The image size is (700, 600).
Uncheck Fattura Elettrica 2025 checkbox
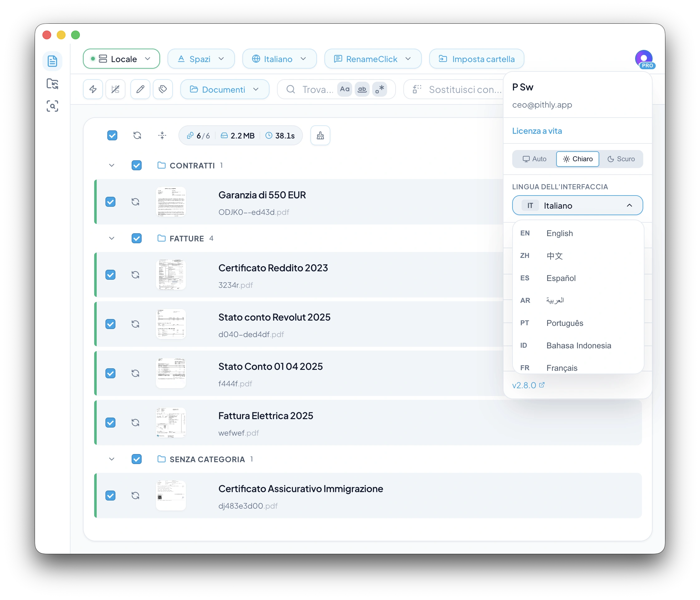110,423
